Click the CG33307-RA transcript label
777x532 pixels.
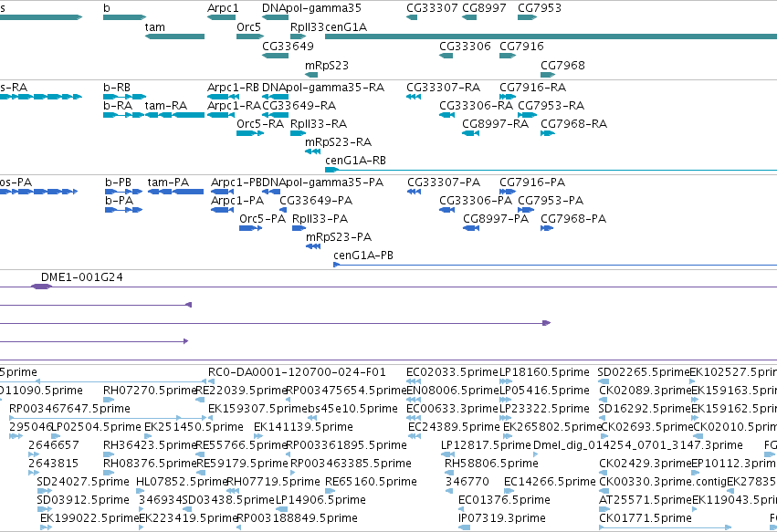click(x=443, y=88)
